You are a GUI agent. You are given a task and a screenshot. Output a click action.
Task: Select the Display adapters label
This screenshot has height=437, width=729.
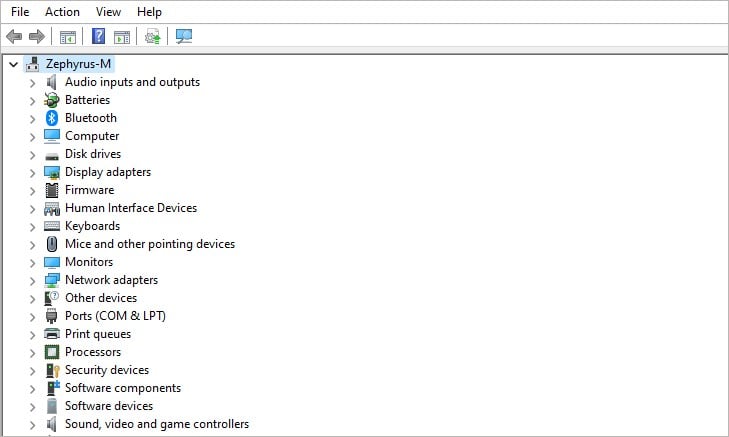[x=108, y=172]
